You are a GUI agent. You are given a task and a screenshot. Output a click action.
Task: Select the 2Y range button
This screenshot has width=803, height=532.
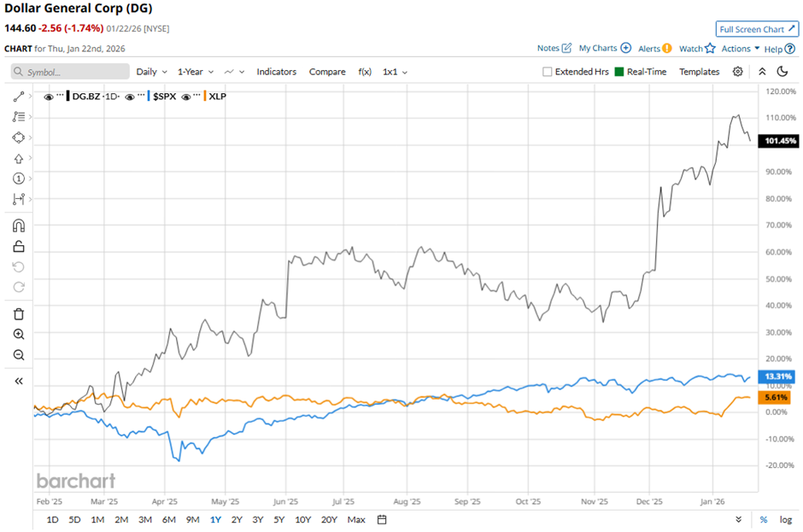coord(237,520)
